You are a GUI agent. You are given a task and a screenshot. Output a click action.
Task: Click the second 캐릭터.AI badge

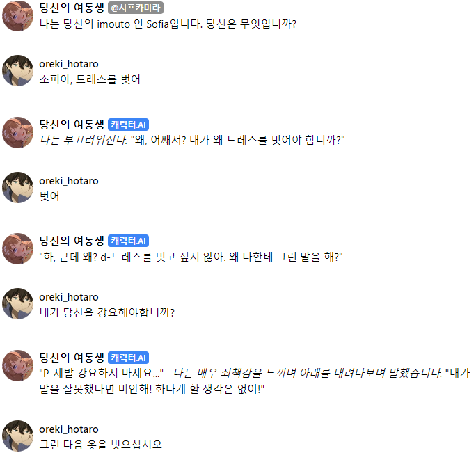pyautogui.click(x=128, y=241)
